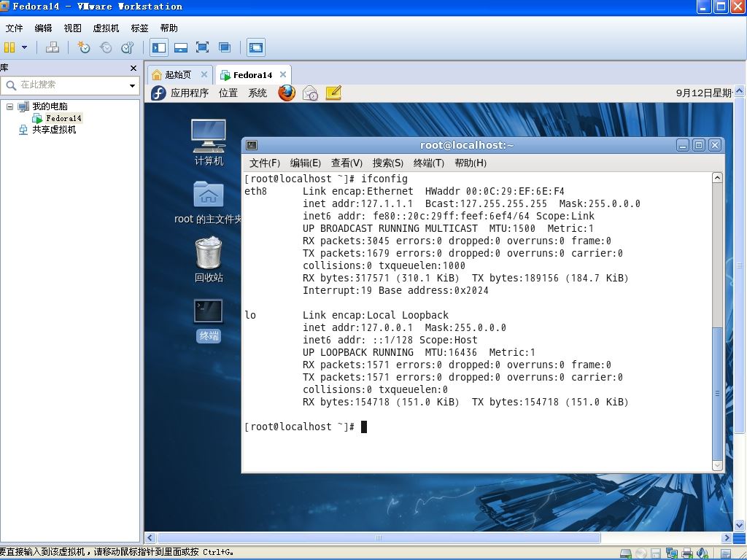
Task: Toggle the library sidebar view icon
Action: 158,47
